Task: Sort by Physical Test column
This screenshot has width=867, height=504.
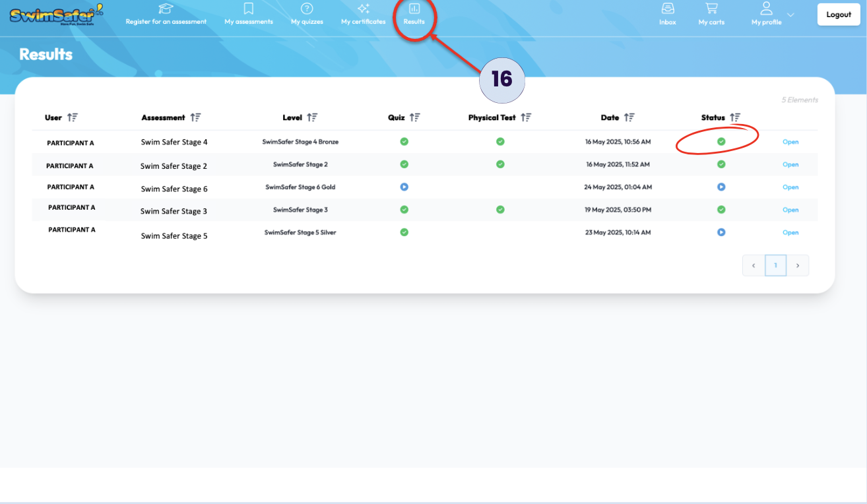Action: click(526, 117)
